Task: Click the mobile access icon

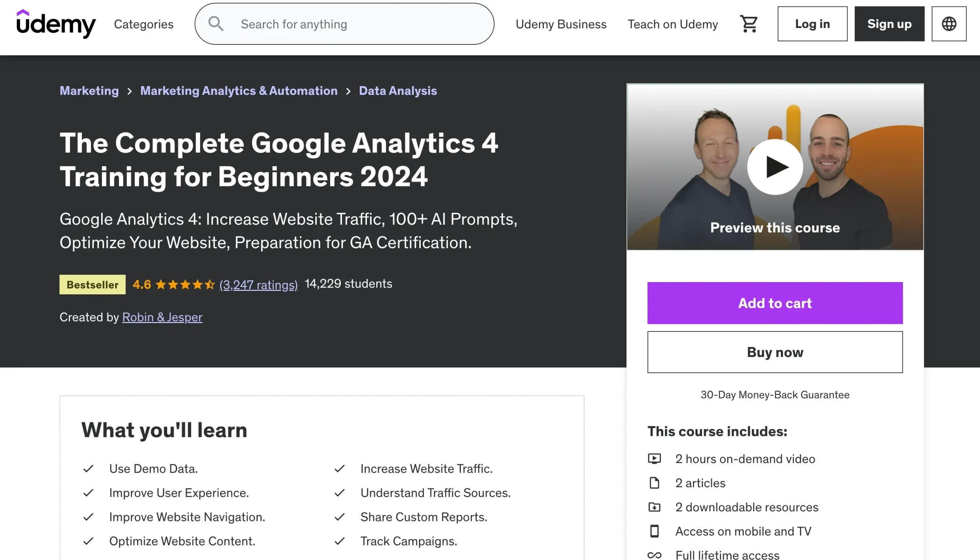Action: coord(654,531)
